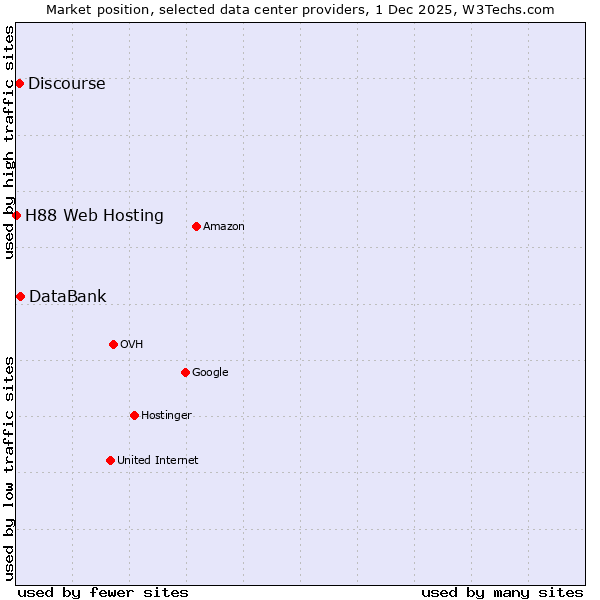Click the 'used by many sites' axis label
The image size is (600, 600).
[502, 593]
